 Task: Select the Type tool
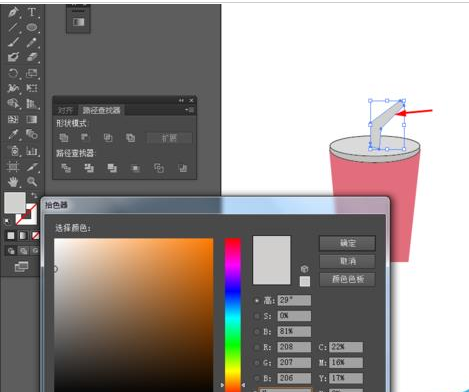tap(32, 12)
